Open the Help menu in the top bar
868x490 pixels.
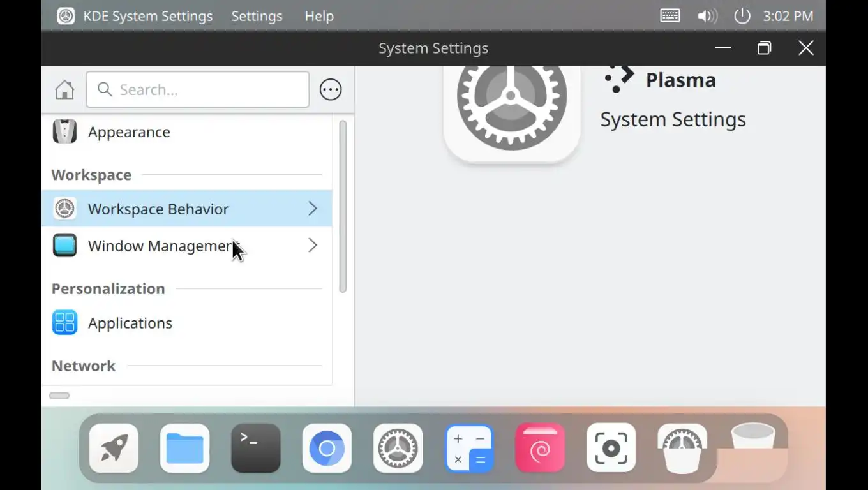319,16
